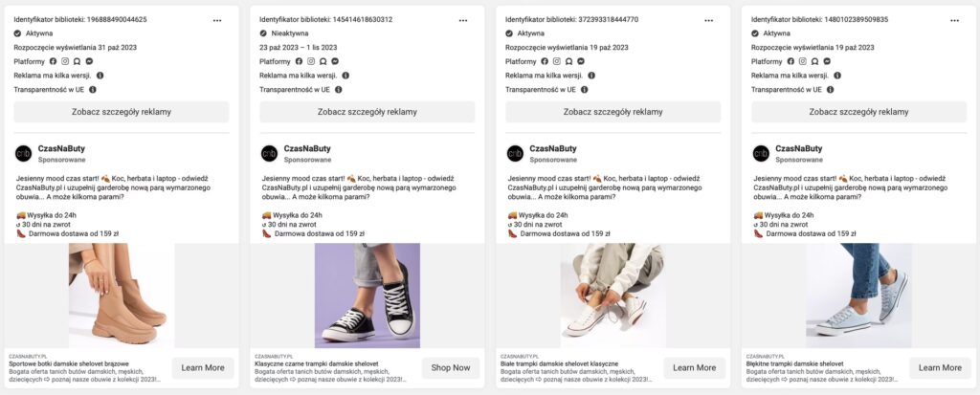Click the CzasNaButy avatar on the white sneakers ad
The height and width of the screenshot is (395, 980).
[515, 154]
